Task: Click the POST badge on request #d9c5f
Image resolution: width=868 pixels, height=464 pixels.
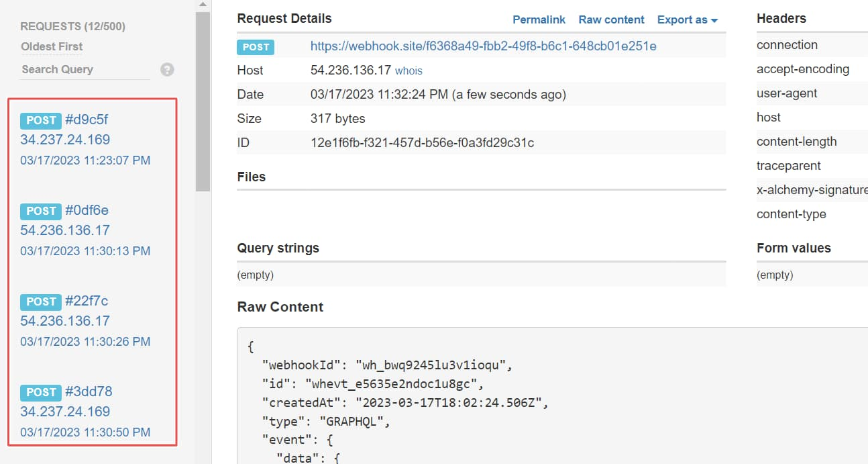Action: click(x=41, y=120)
